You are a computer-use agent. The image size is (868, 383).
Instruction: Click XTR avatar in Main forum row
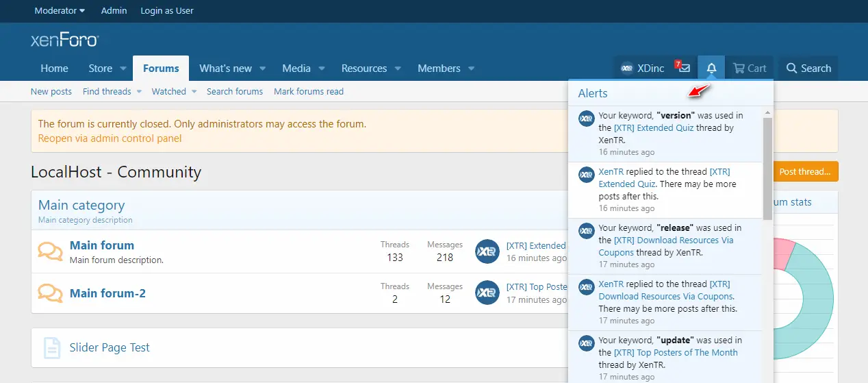tap(487, 251)
